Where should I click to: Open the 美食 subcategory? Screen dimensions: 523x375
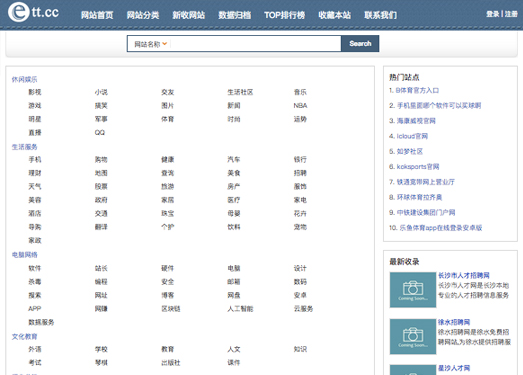[234, 173]
